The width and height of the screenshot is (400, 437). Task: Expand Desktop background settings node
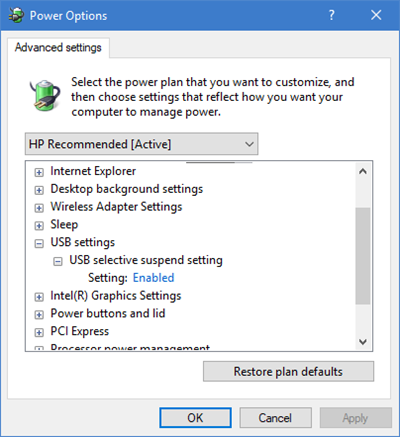tap(39, 190)
